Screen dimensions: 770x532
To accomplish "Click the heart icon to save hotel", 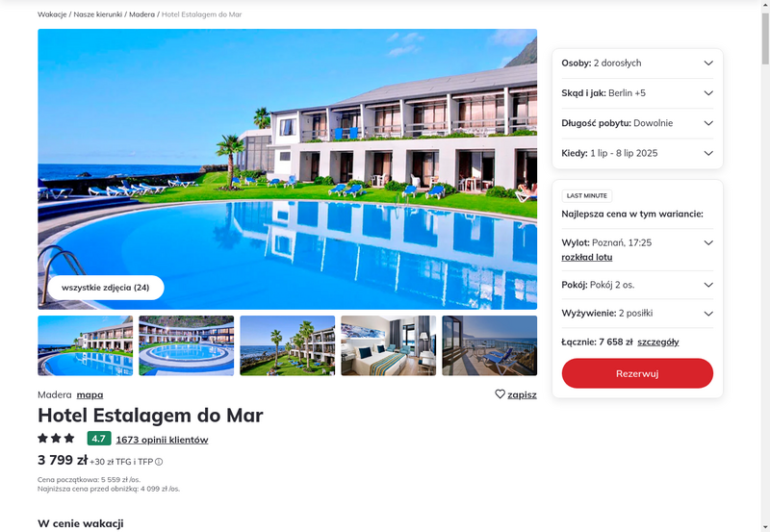I will point(500,394).
